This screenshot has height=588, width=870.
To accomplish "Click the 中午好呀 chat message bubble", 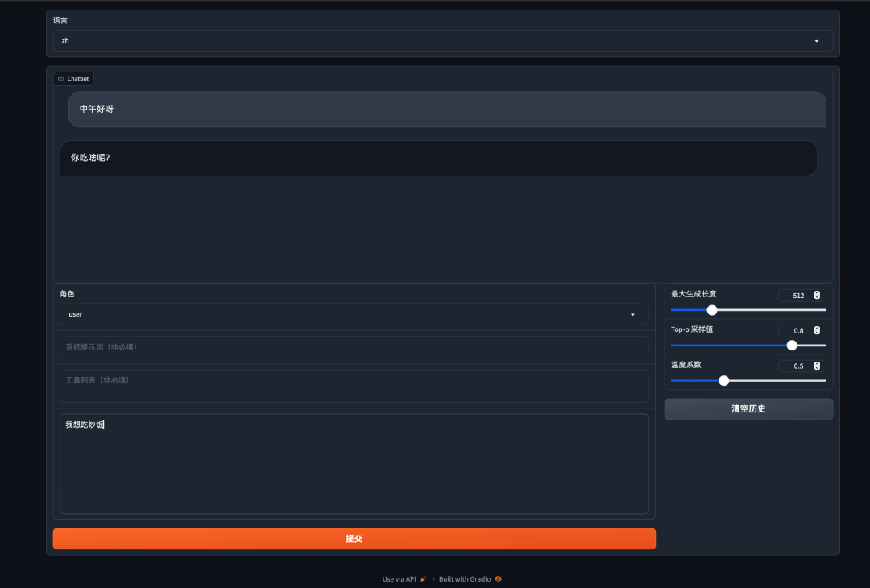I will click(x=447, y=109).
